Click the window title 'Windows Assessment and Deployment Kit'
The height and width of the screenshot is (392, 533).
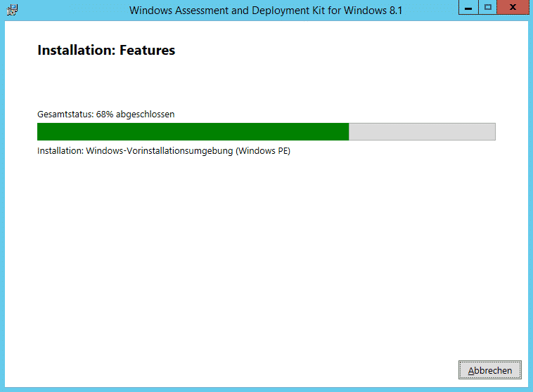[x=266, y=11]
